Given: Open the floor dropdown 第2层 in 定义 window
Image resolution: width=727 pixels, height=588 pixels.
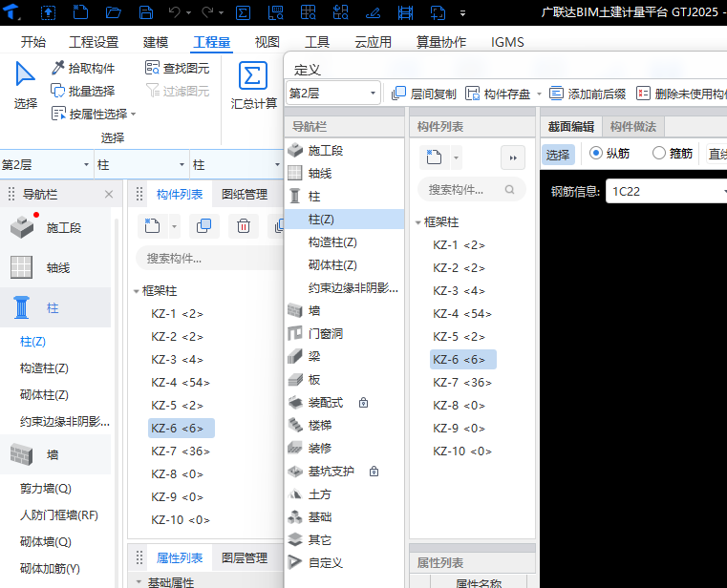Looking at the screenshot, I should click(x=333, y=94).
